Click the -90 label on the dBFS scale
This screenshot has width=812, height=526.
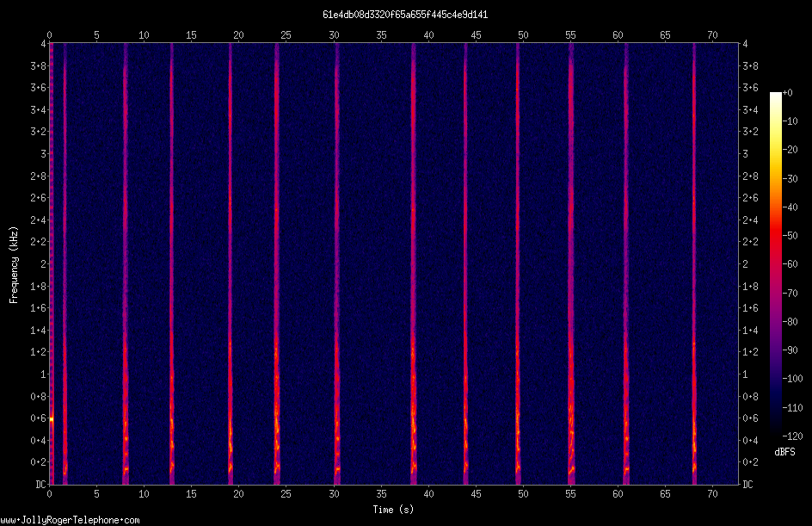click(790, 350)
